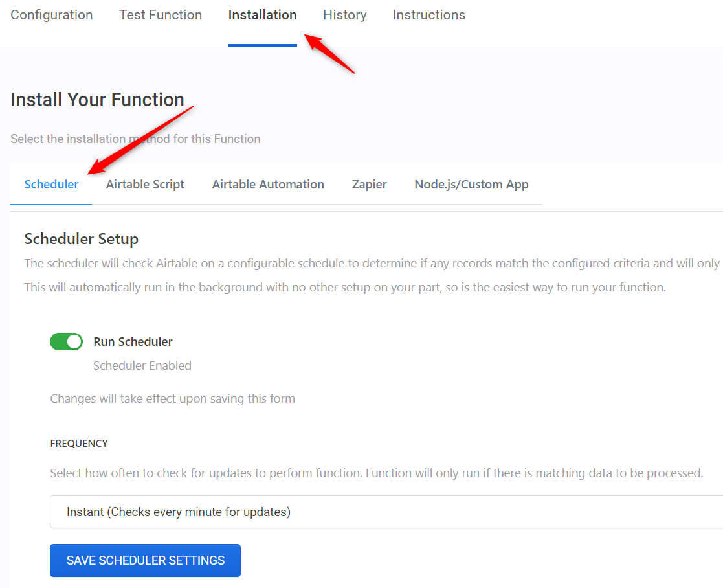Switch to the Airtable Script tab

click(x=145, y=184)
